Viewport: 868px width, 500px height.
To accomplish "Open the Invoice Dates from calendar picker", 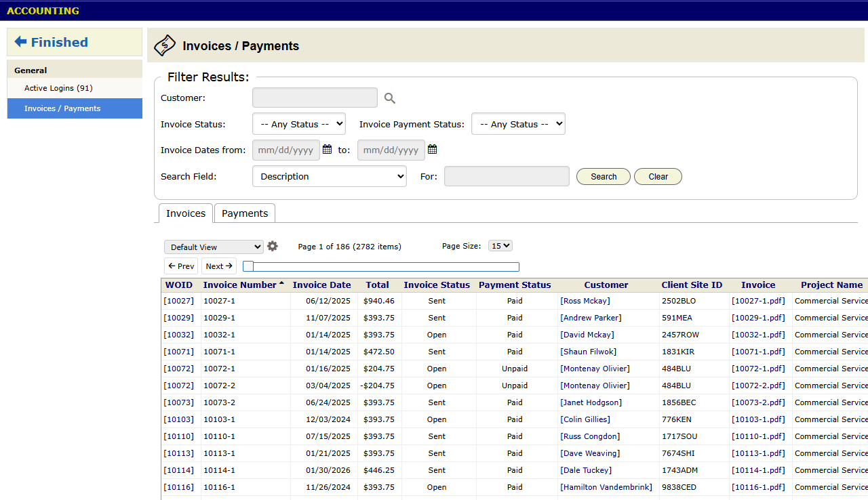I will coord(327,150).
